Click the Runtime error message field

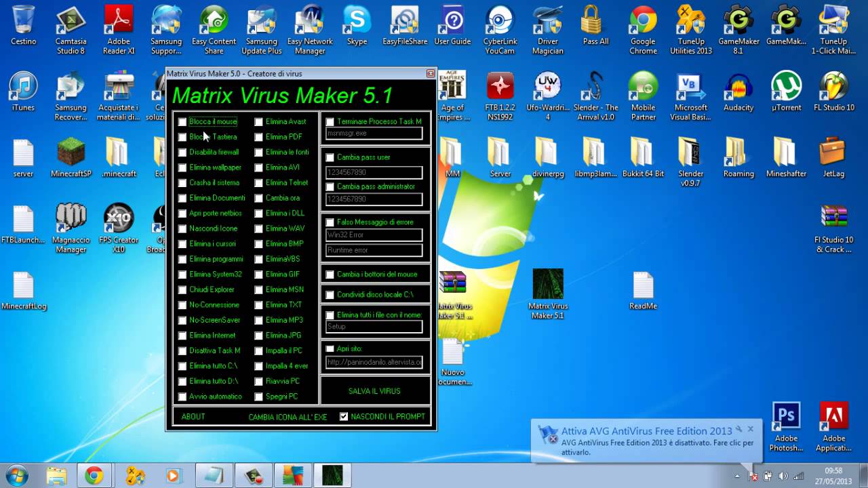(374, 250)
